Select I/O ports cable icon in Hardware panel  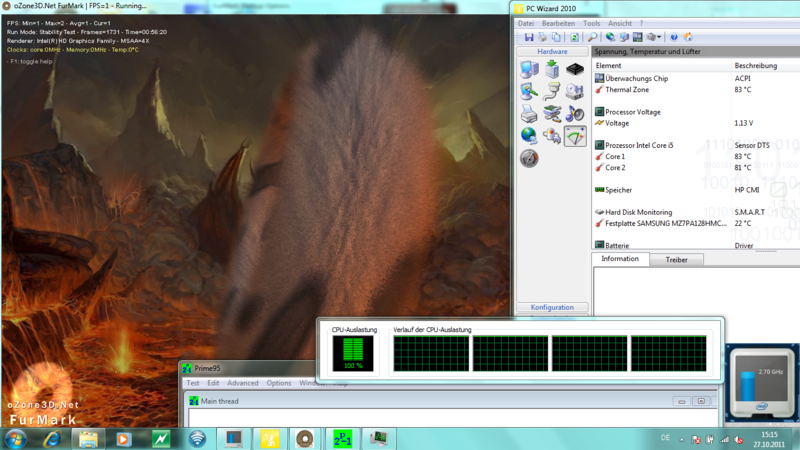552,91
